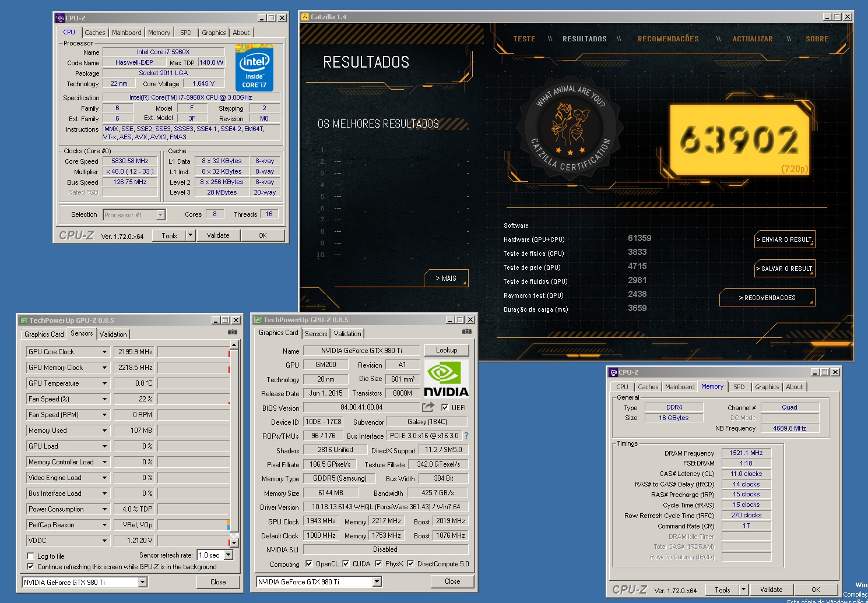Open the GPU selector dropdown in Graphics Card window

(377, 581)
